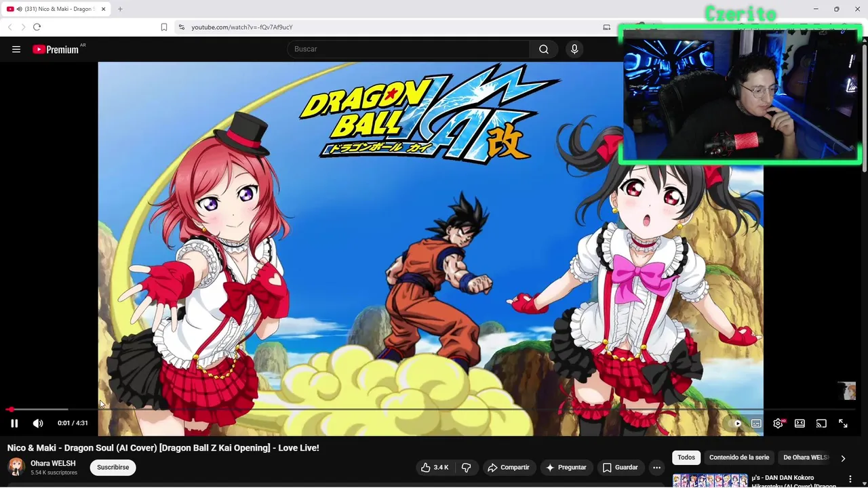Go to YouTube Premium home logo
The height and width of the screenshot is (488, 868).
click(56, 49)
